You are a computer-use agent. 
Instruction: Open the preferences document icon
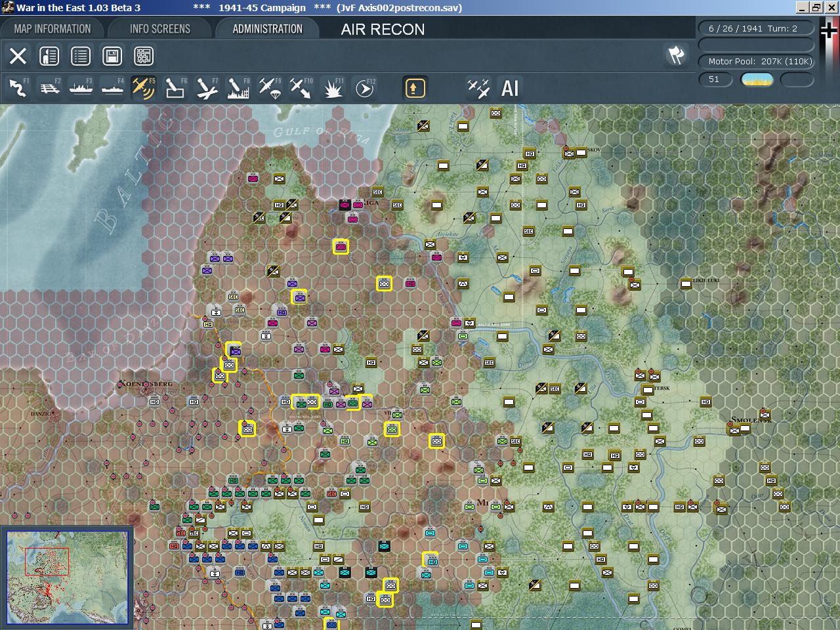tap(49, 56)
